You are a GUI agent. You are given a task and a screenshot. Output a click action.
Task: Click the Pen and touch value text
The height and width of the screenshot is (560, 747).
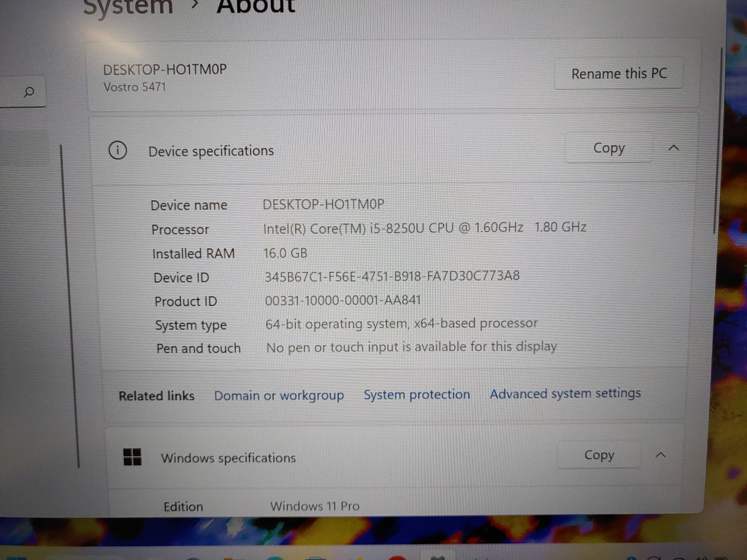click(411, 347)
